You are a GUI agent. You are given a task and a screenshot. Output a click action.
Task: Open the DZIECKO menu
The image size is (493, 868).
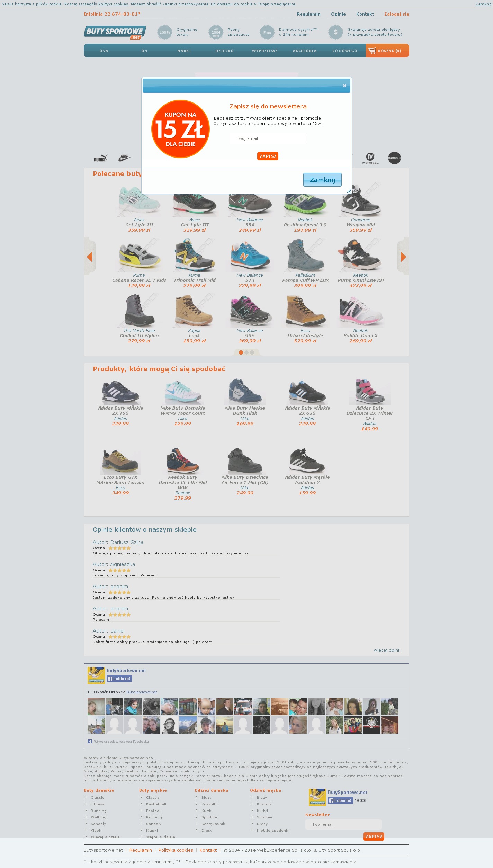point(225,51)
